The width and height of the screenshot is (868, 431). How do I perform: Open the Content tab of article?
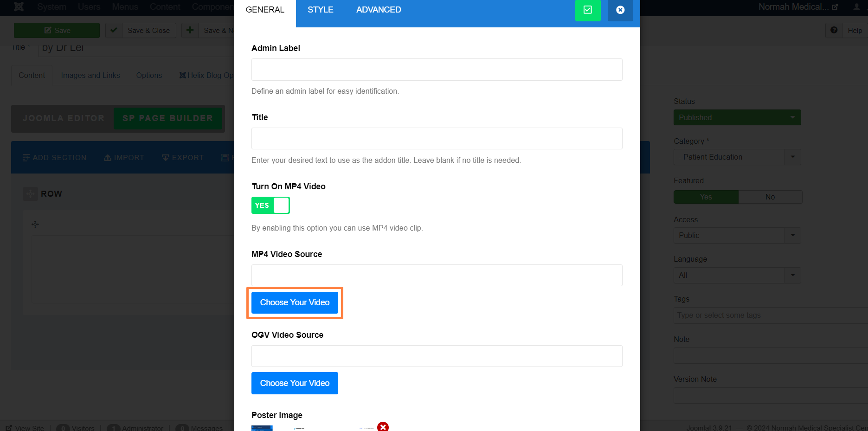32,75
